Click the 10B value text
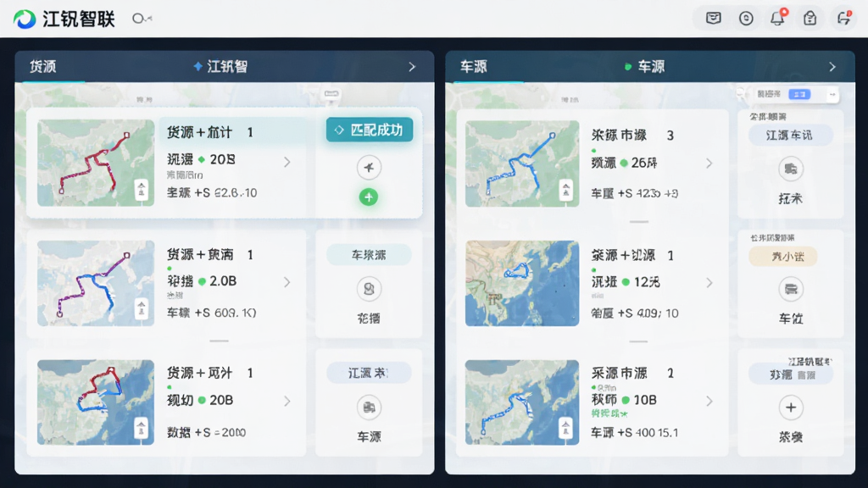Screen dimensions: 868x488 click(645, 400)
